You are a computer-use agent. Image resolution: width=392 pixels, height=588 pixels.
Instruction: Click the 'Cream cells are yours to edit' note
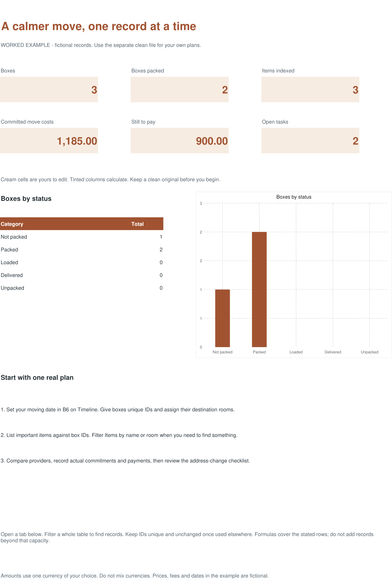[110, 180]
